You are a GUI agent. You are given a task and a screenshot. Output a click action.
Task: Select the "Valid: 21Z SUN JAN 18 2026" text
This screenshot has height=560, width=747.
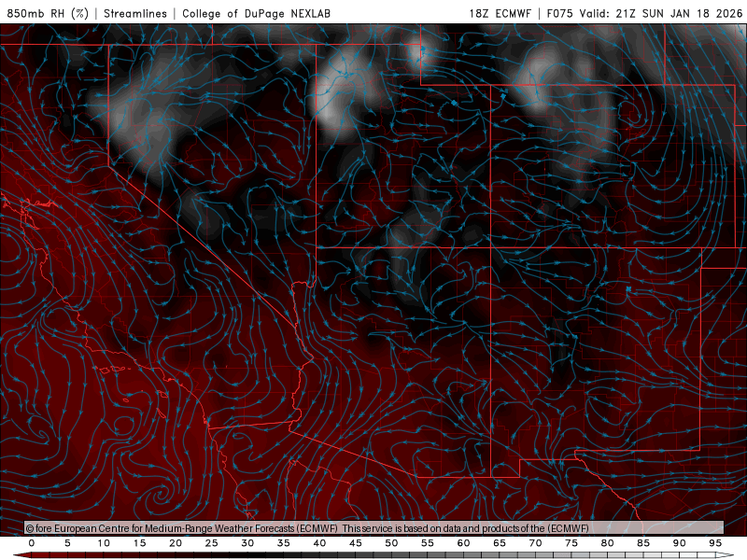click(661, 13)
